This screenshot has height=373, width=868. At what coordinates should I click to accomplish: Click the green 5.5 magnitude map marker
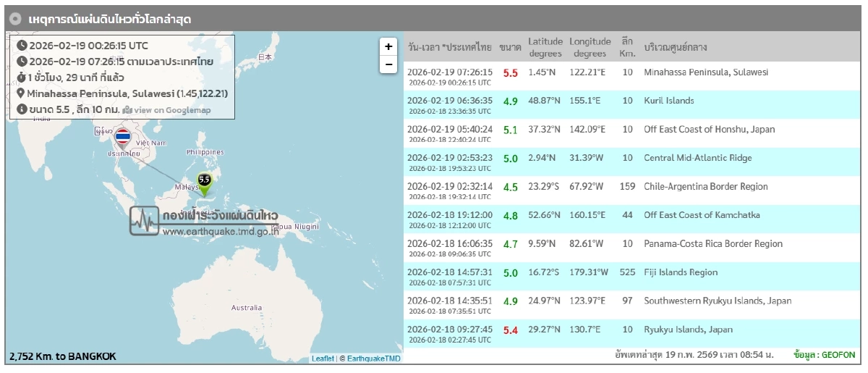coord(205,183)
